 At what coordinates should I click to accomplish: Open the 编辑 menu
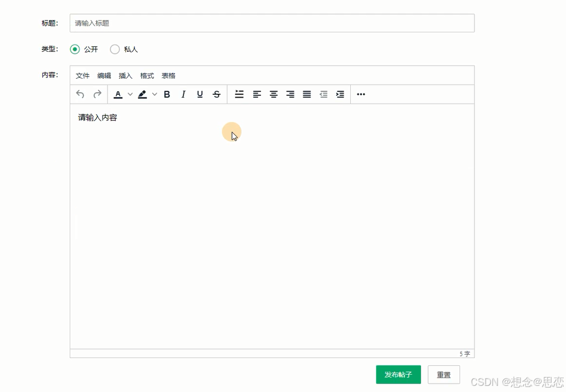tap(104, 75)
